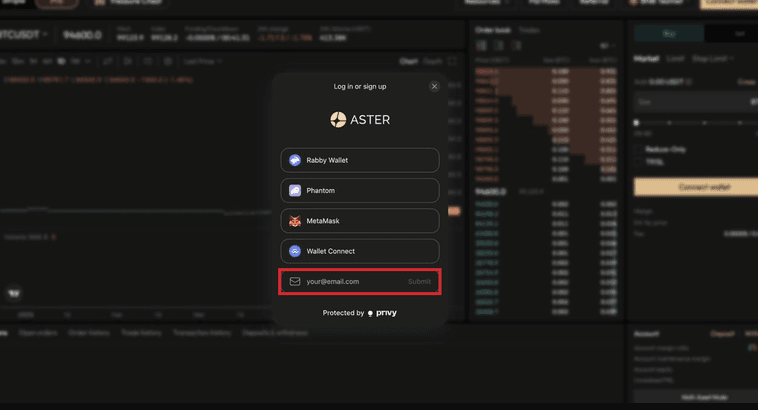Image resolution: width=758 pixels, height=410 pixels.
Task: Click the Wallet Connect blue icon
Action: point(295,251)
